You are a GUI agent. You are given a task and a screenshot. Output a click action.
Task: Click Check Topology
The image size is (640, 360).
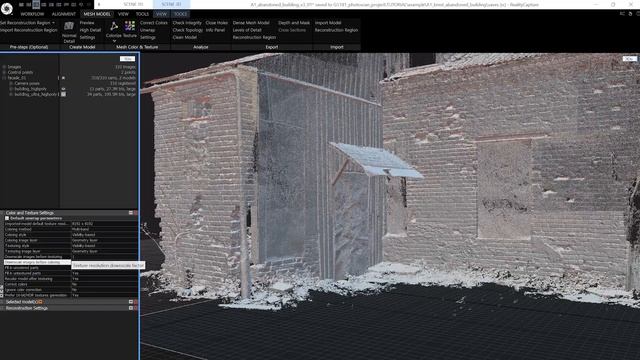pos(188,30)
